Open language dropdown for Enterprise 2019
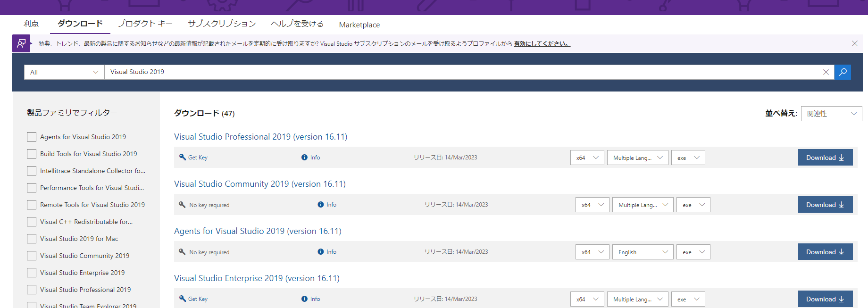868x308 pixels. pos(637,299)
